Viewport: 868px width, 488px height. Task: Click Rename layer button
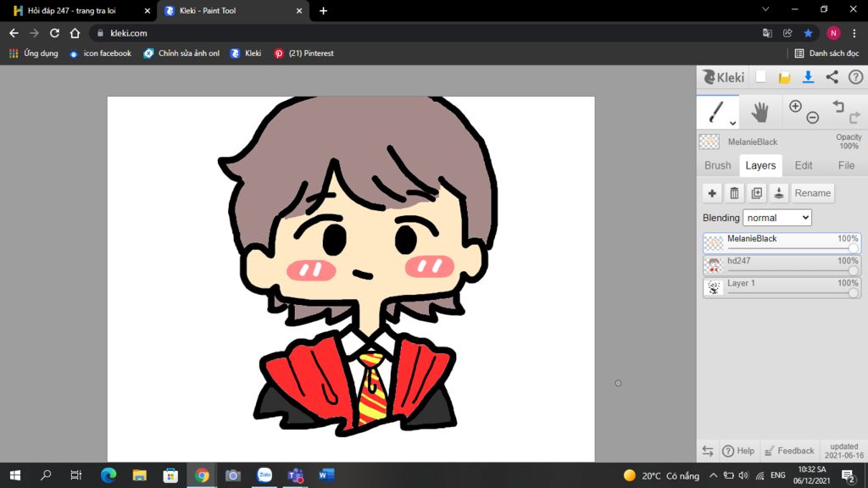click(813, 193)
